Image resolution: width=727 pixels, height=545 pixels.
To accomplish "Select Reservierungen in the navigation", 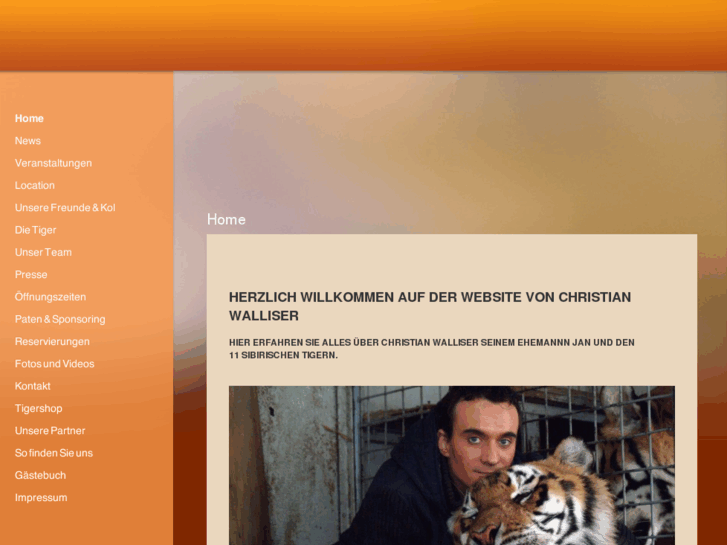I will click(x=52, y=341).
